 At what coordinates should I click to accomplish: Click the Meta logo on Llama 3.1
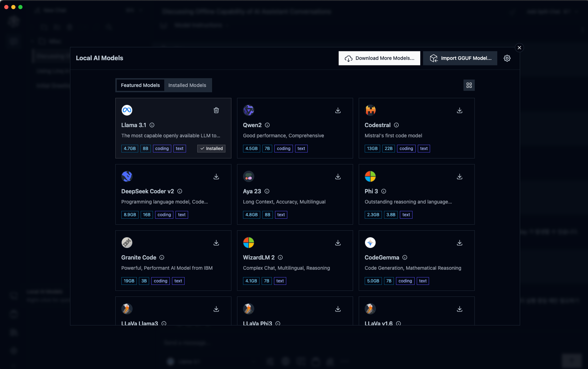[x=127, y=110]
